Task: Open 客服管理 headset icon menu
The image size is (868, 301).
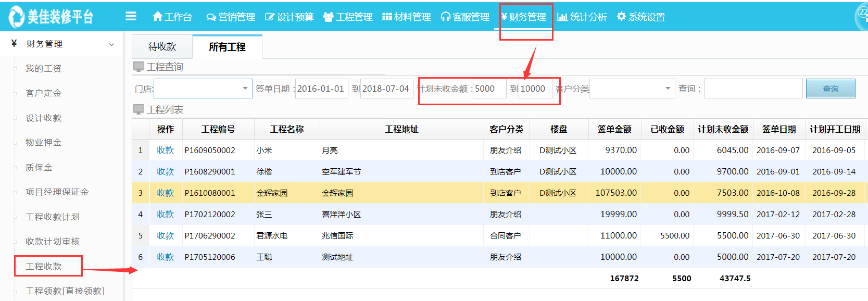Action: [445, 17]
